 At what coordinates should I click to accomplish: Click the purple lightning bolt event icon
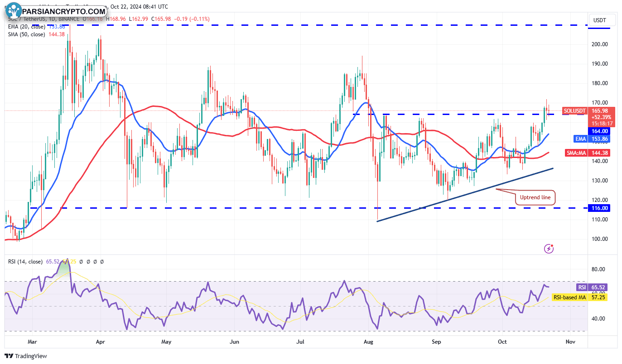(x=549, y=248)
